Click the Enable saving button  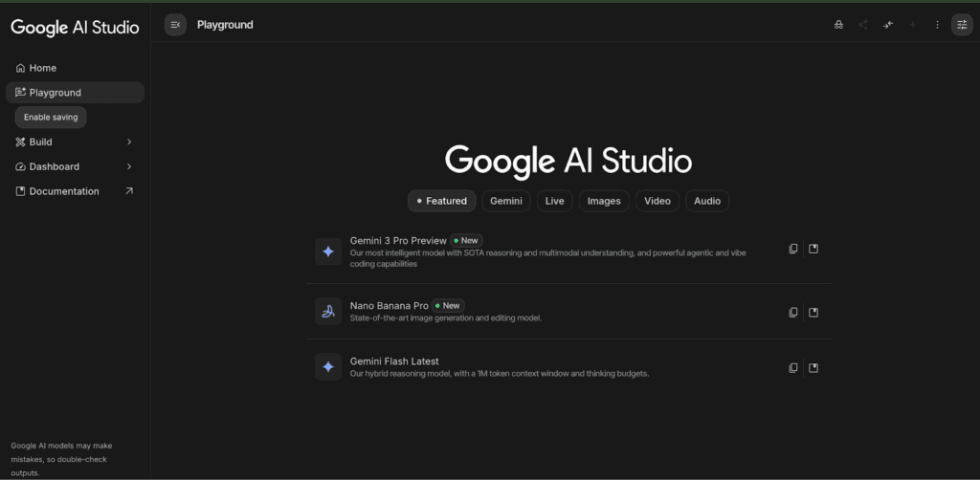[51, 118]
